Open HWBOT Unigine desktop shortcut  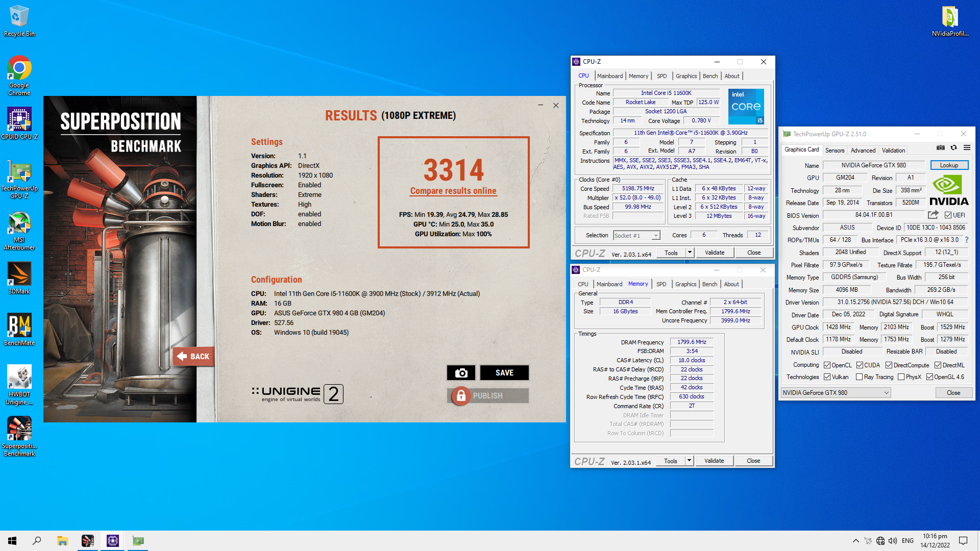point(19,385)
